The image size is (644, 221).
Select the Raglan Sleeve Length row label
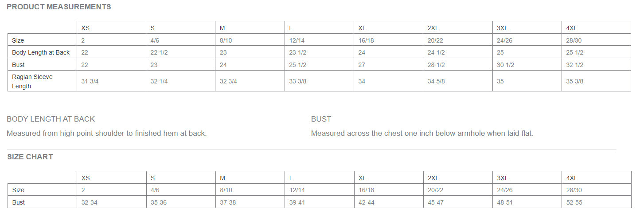32,82
